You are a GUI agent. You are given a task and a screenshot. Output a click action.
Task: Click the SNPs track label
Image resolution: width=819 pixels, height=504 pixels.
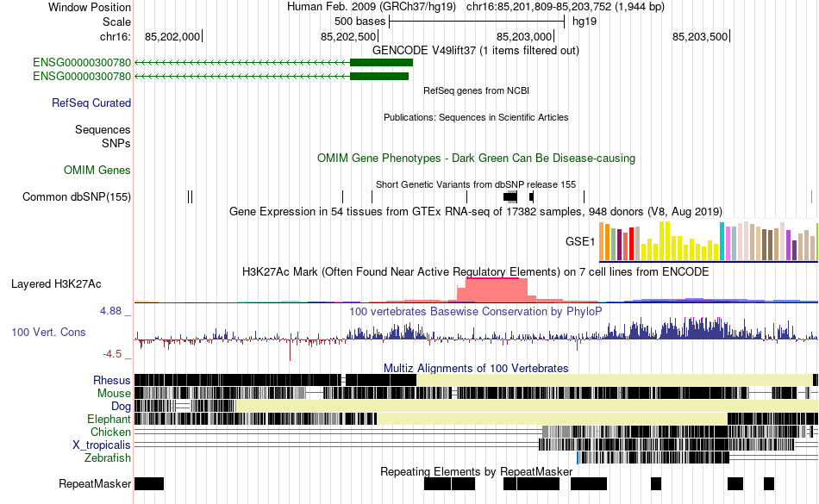116,143
